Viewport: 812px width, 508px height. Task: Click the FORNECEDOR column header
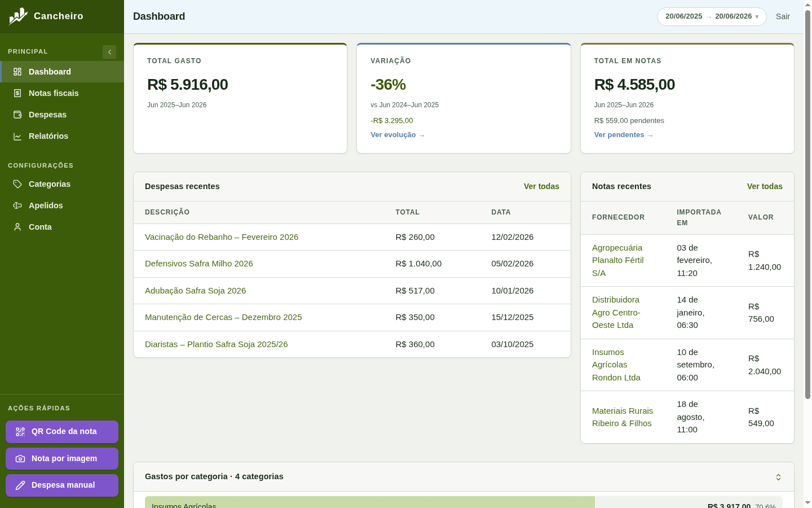pyautogui.click(x=619, y=217)
